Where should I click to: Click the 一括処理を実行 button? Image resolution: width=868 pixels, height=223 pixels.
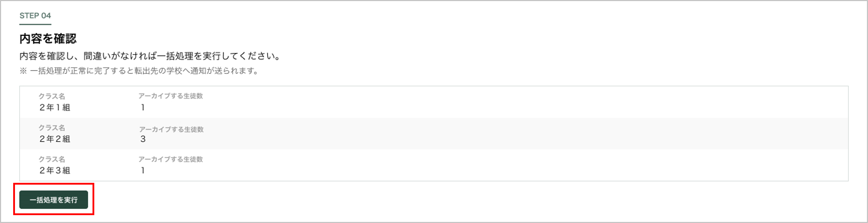pos(54,200)
